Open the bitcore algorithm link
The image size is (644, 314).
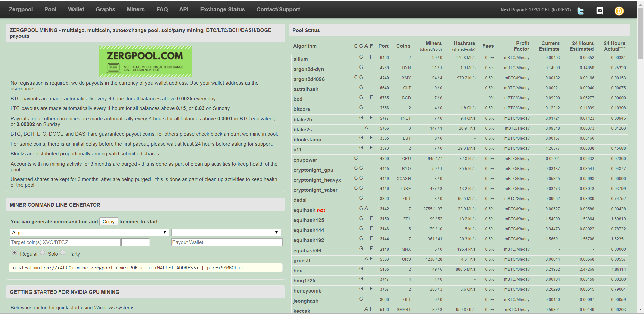click(x=302, y=109)
